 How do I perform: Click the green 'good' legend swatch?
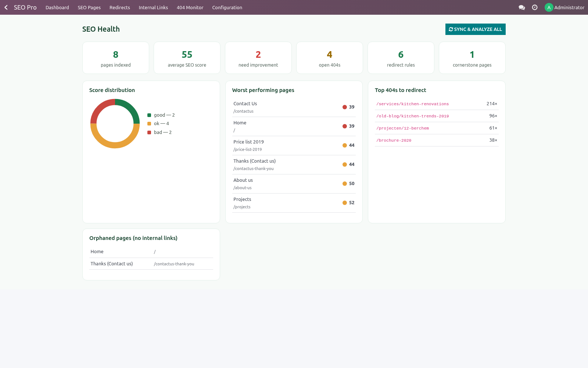pos(149,115)
